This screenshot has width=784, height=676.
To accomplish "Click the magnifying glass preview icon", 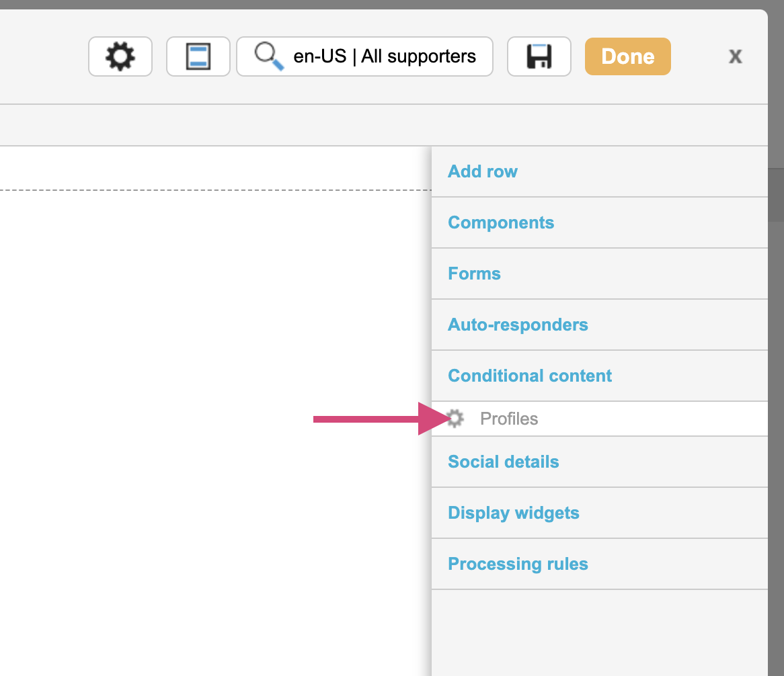I will click(x=268, y=56).
